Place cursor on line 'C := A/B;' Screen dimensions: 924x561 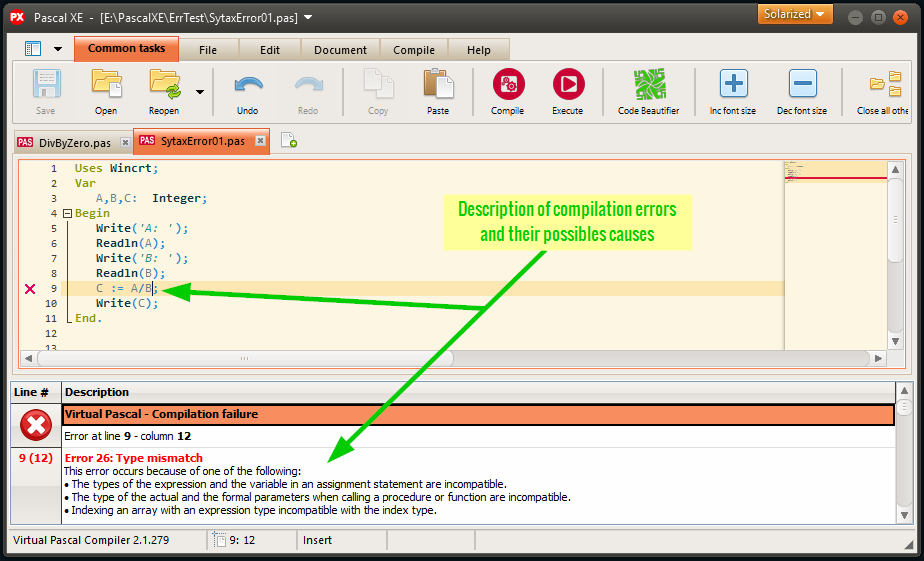(x=127, y=288)
